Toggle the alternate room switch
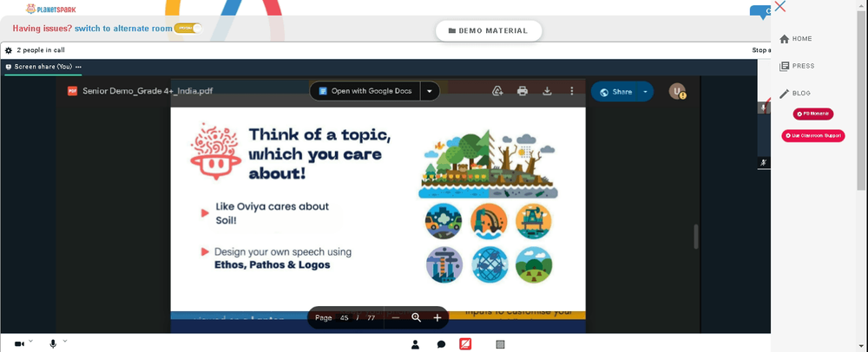The height and width of the screenshot is (352, 868). [x=188, y=29]
